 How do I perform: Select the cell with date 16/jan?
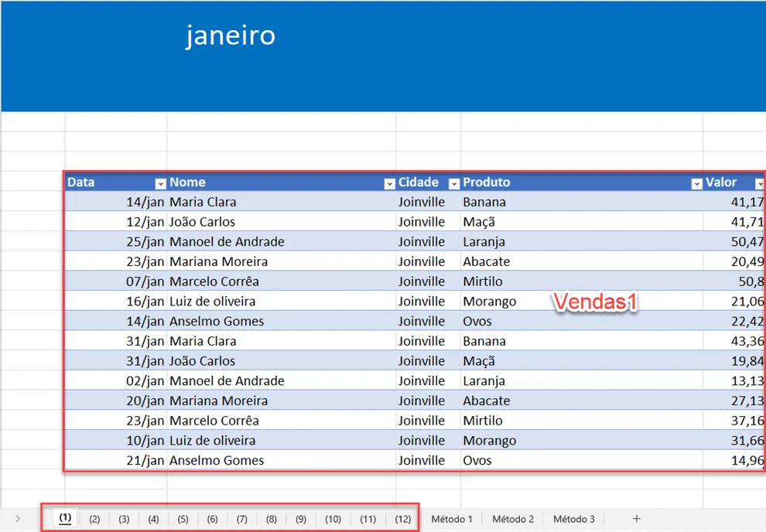(116, 301)
